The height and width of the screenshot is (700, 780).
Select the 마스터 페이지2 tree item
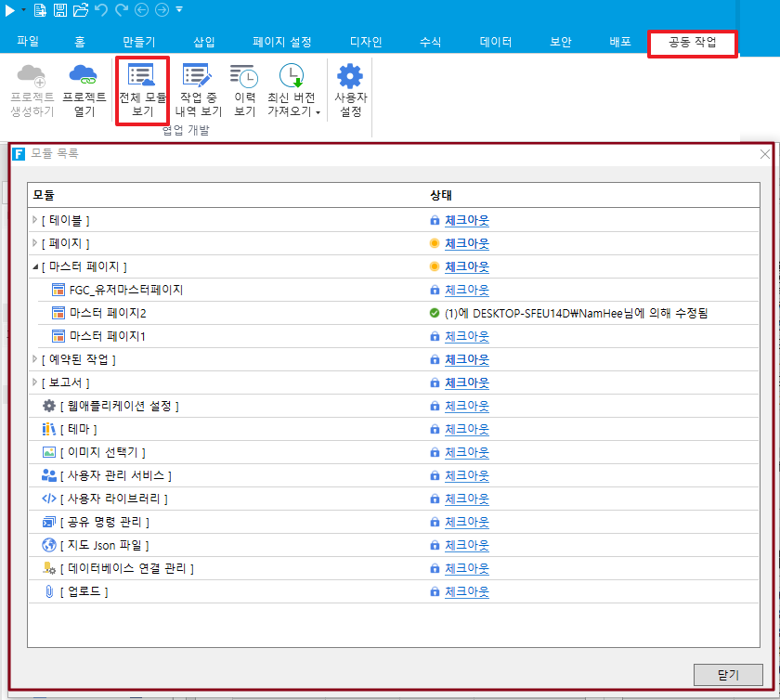coord(108,313)
